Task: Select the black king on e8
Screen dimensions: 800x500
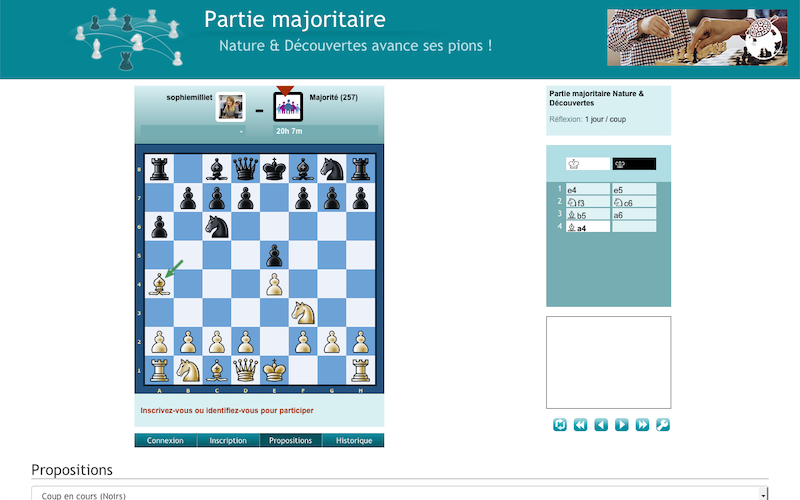Action: pos(274,169)
